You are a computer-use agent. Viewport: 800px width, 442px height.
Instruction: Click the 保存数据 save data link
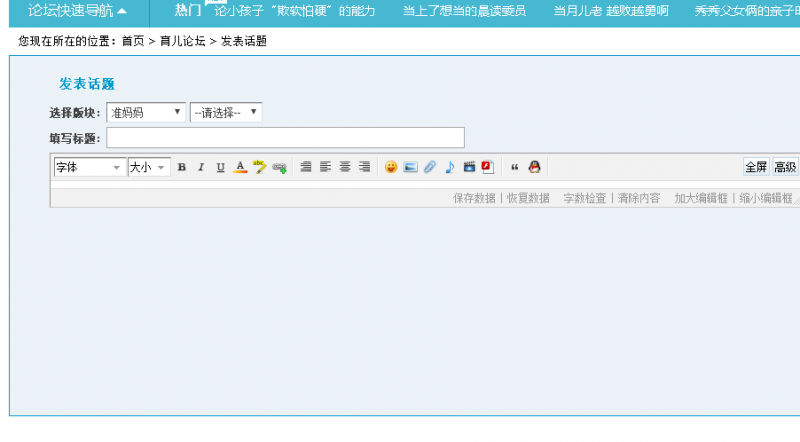coord(474,198)
